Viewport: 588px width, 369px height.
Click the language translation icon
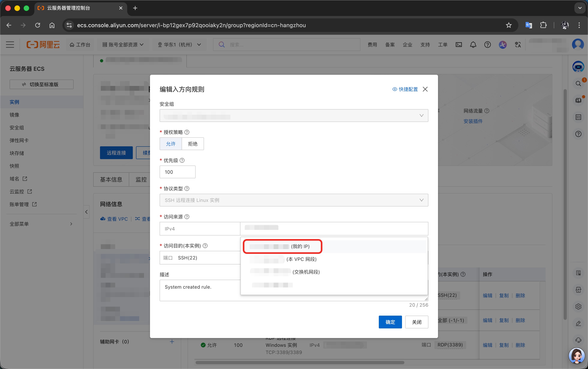tap(518, 45)
